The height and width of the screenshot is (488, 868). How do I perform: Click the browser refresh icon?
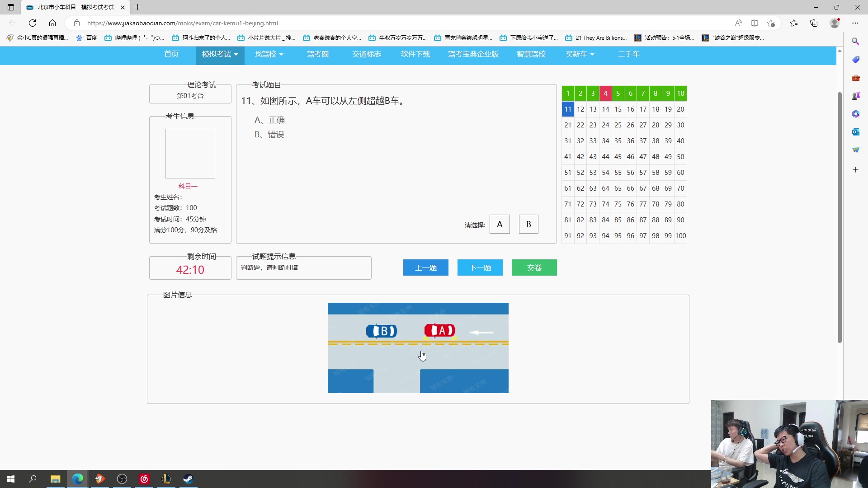(33, 23)
